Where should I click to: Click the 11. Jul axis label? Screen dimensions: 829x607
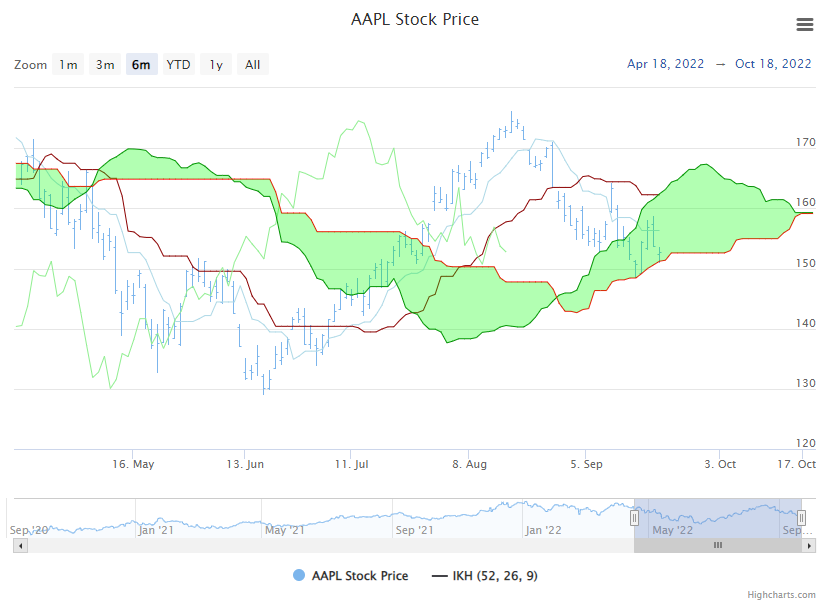tap(352, 464)
